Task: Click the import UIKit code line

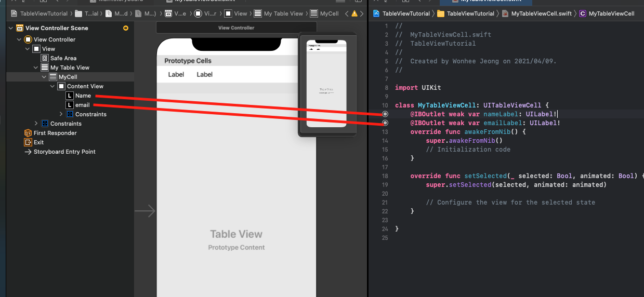Action: click(x=418, y=88)
